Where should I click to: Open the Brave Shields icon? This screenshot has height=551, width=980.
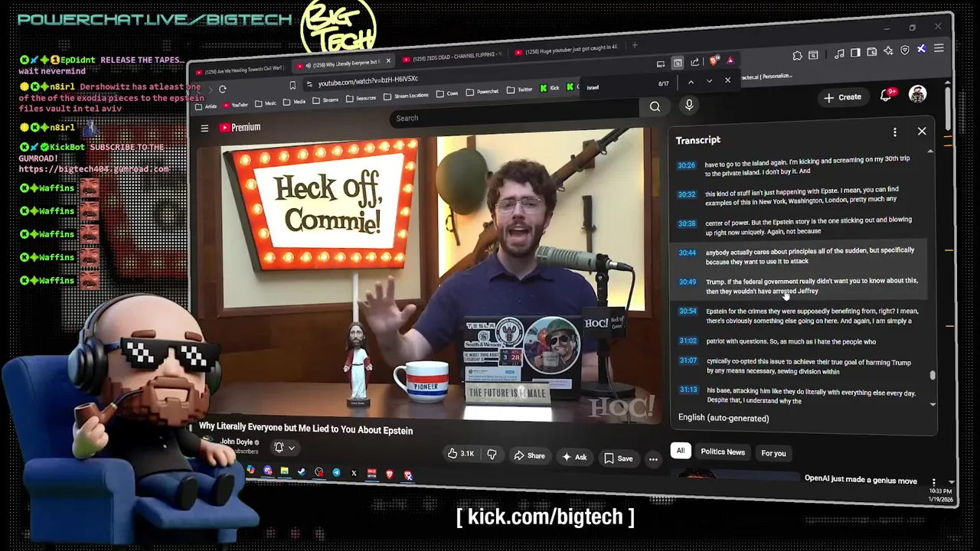click(x=714, y=60)
